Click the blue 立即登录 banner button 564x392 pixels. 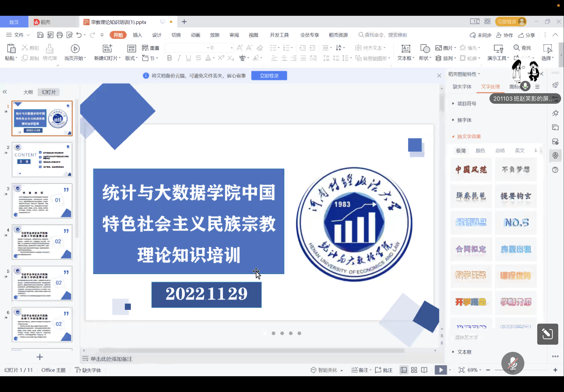tap(269, 76)
